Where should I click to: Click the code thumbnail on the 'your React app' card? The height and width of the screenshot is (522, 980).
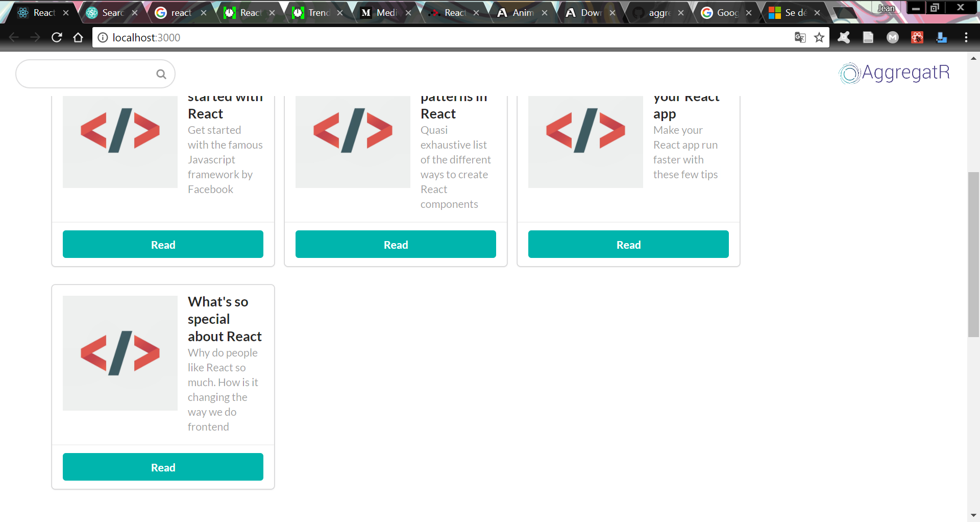(585, 141)
